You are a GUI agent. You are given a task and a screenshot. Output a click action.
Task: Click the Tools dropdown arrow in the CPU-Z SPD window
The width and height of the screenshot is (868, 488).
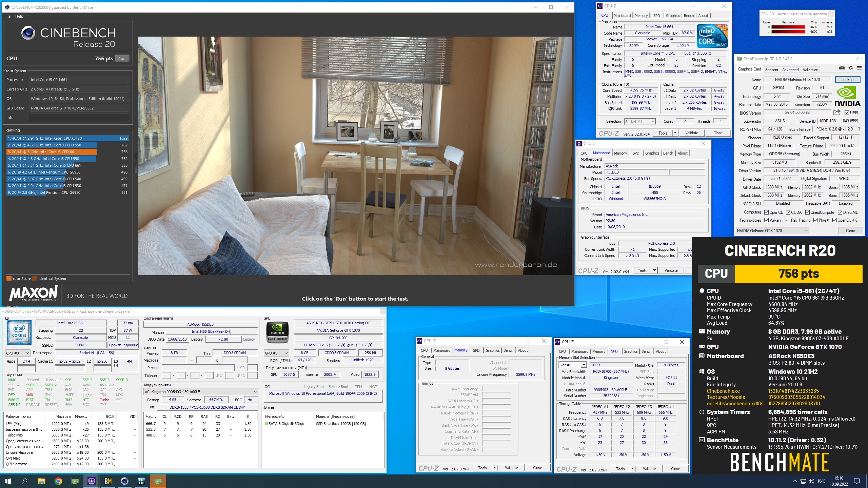(633, 469)
